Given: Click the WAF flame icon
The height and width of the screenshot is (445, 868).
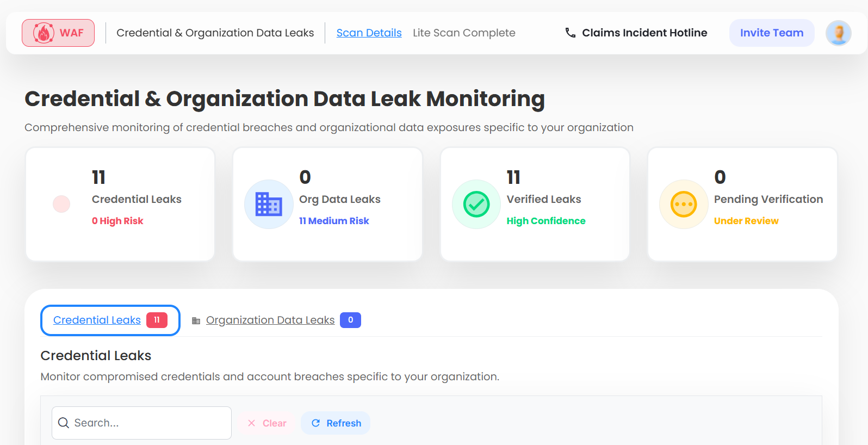Looking at the screenshot, I should pyautogui.click(x=44, y=33).
